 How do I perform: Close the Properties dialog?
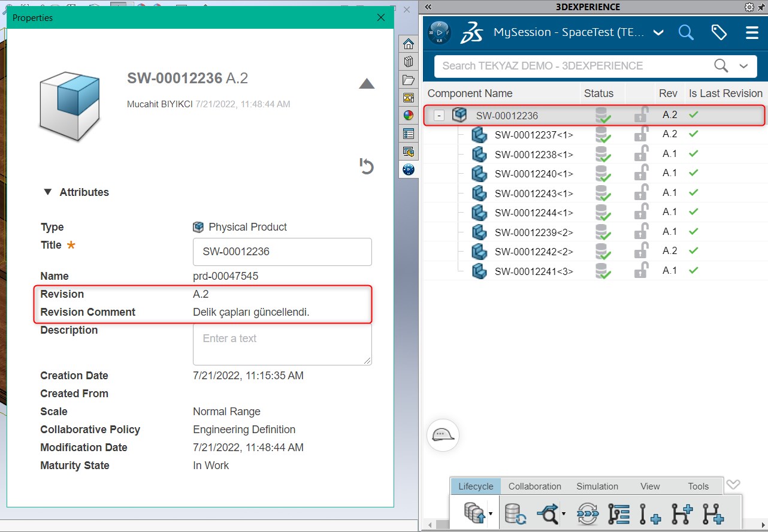[x=381, y=17]
